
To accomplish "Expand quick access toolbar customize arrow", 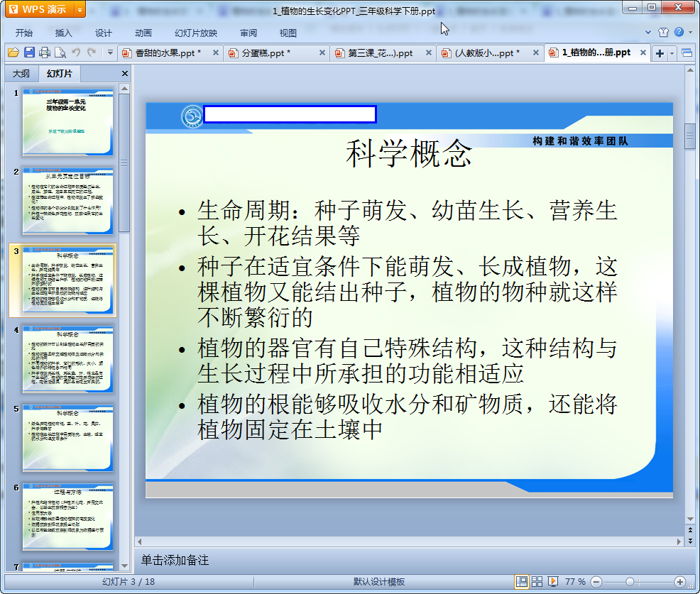I will point(110,53).
